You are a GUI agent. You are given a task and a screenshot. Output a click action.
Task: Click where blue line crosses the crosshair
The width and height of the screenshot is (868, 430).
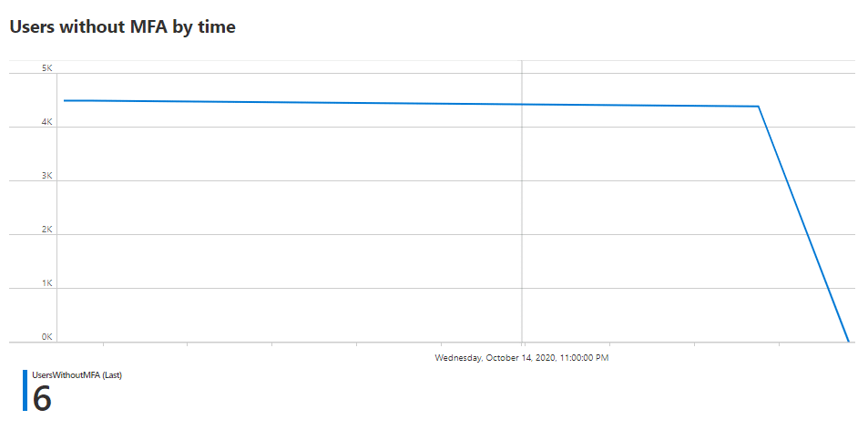pos(522,104)
